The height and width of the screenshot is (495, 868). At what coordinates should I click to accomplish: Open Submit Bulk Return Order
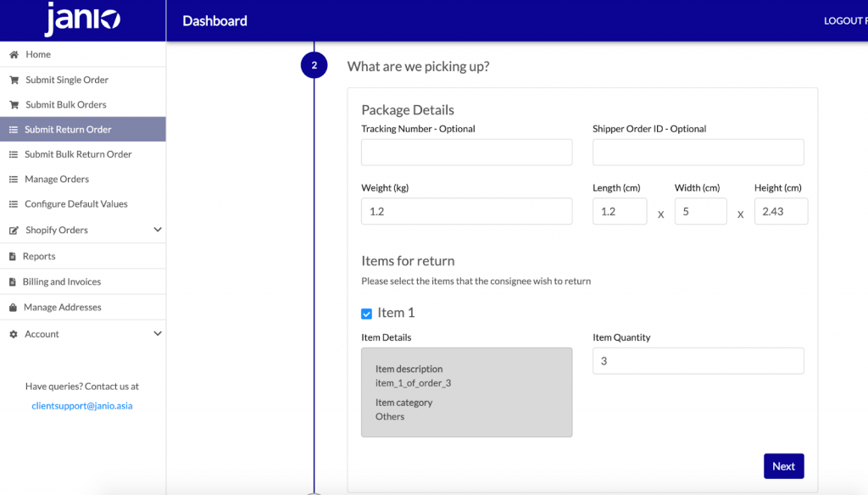point(83,154)
